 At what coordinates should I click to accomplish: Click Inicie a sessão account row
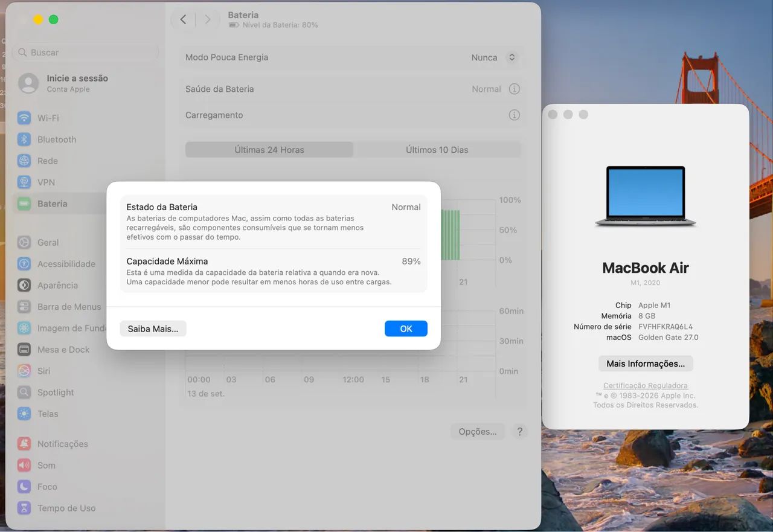click(85, 83)
